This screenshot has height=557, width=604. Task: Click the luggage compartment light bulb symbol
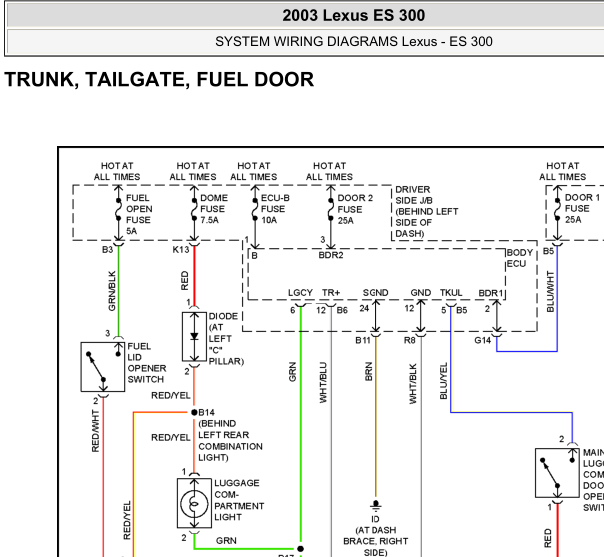(x=194, y=503)
